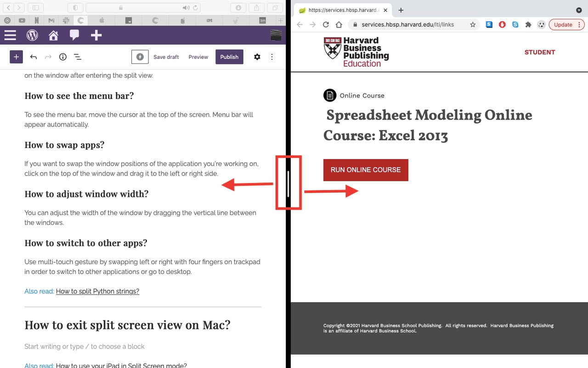Click RUN ONLINE COURSE on the Harvard page

[x=366, y=170]
